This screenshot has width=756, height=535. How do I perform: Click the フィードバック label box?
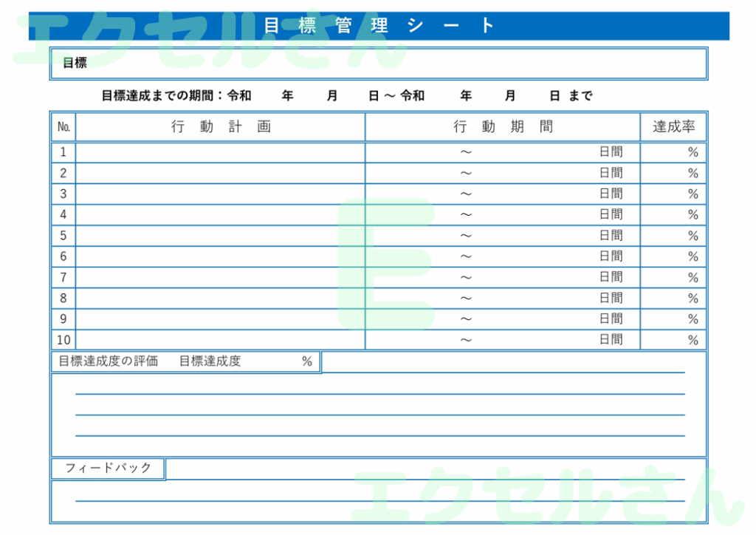(x=107, y=468)
